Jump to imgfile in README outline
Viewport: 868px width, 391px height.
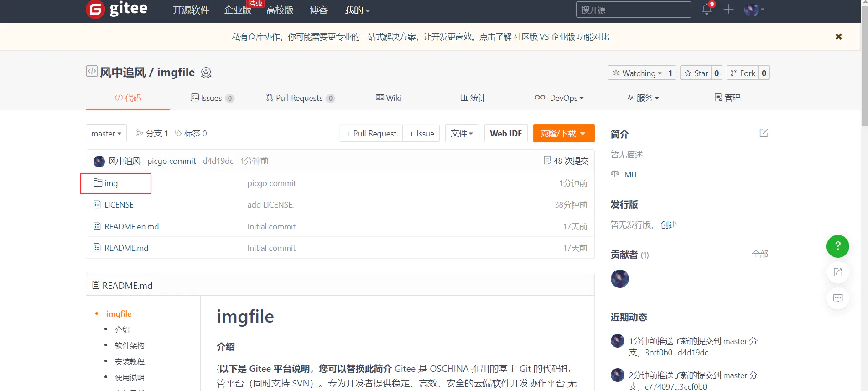[x=119, y=313]
